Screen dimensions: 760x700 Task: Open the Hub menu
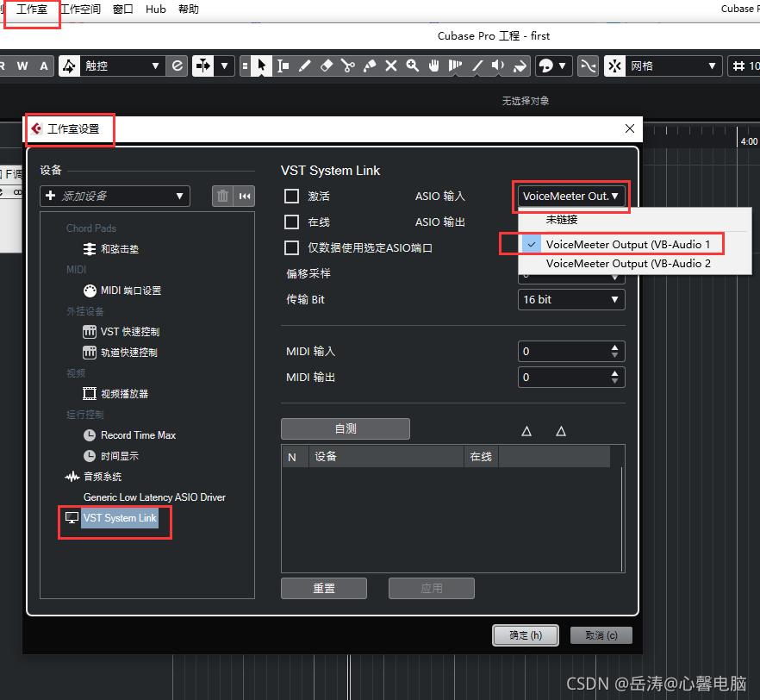156,9
